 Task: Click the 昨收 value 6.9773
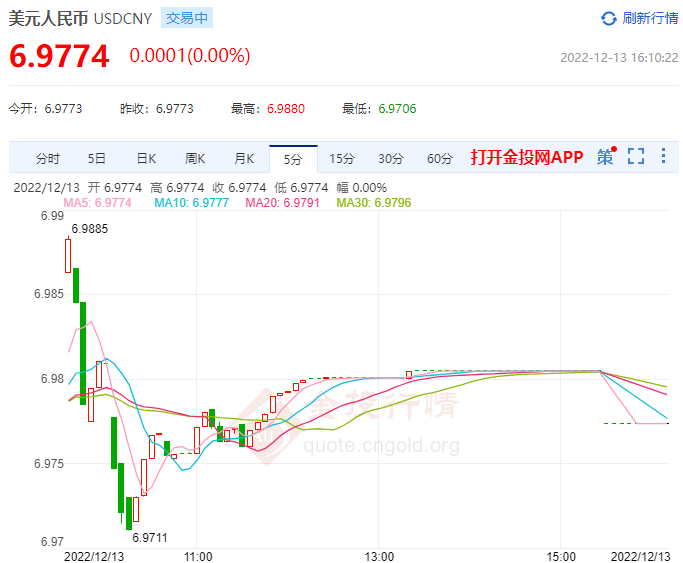(175, 108)
